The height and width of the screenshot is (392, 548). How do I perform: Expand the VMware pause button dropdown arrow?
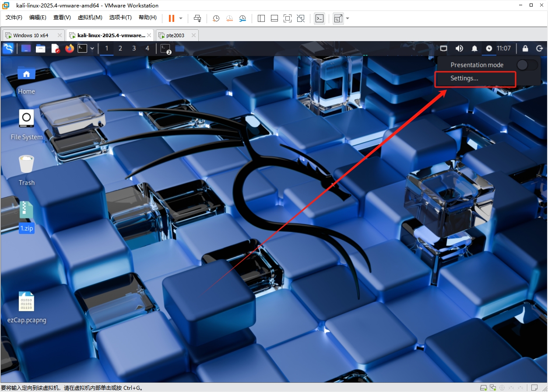click(181, 18)
